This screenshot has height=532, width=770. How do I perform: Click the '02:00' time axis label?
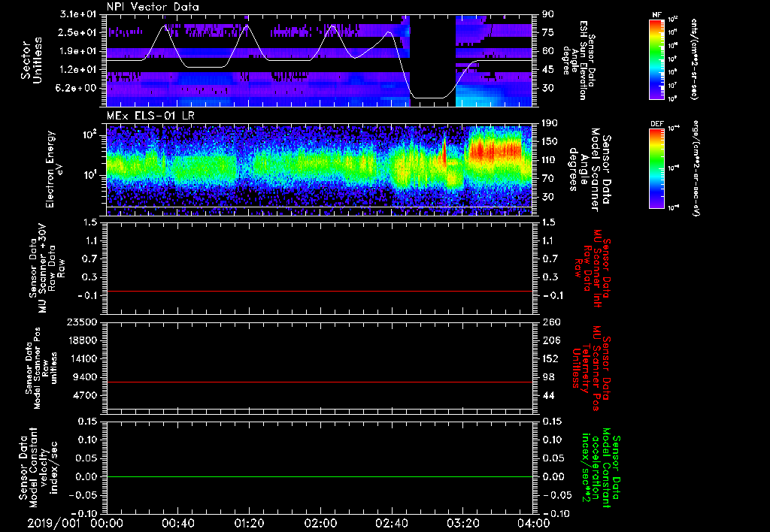tap(320, 523)
